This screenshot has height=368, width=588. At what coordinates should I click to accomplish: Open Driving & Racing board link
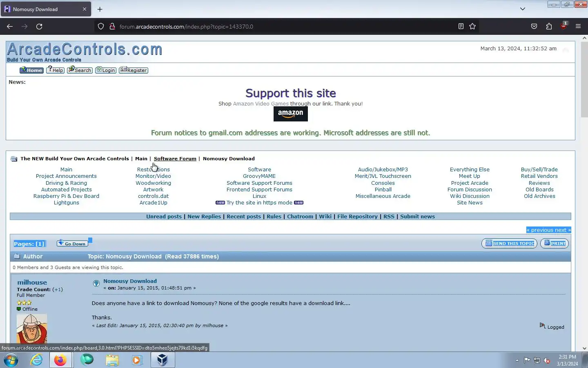click(66, 183)
